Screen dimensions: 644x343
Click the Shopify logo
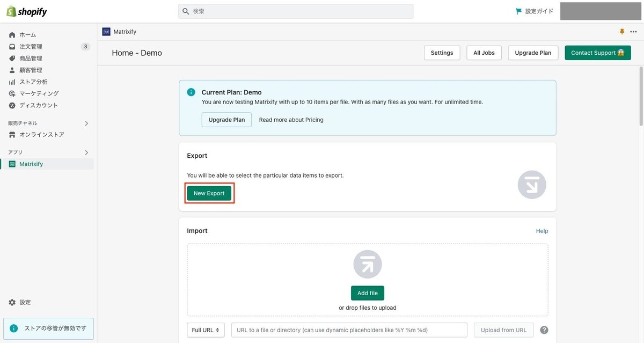click(x=27, y=11)
